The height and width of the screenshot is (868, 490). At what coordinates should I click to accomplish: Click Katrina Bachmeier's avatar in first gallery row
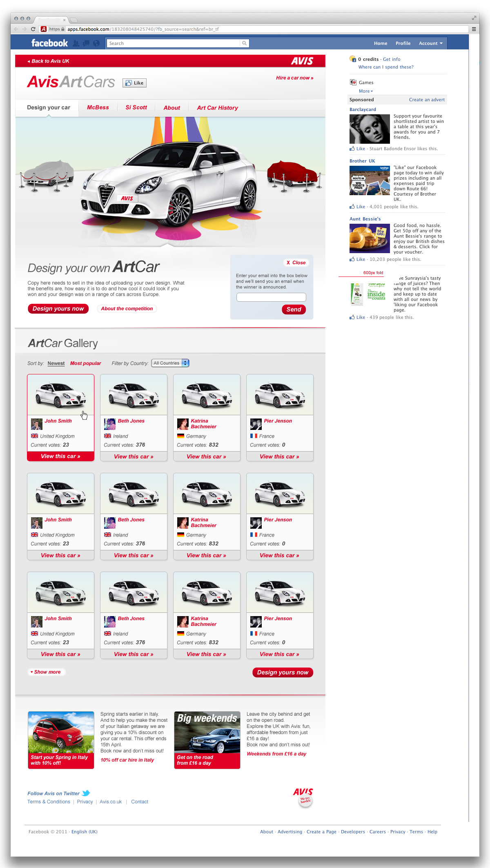183,424
